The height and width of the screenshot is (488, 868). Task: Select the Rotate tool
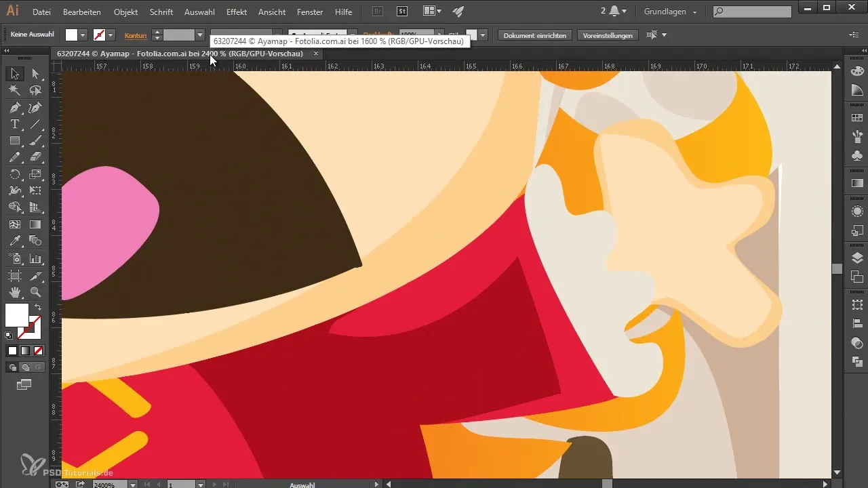14,174
